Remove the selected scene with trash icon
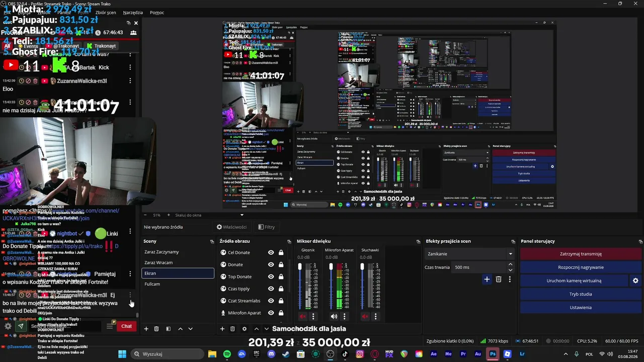Image resolution: width=644 pixels, height=362 pixels. tap(156, 329)
